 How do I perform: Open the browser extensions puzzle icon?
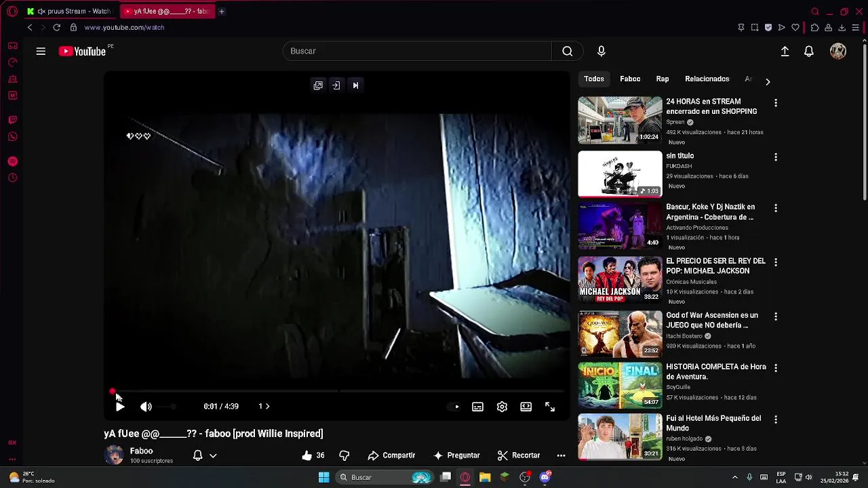coord(815,28)
